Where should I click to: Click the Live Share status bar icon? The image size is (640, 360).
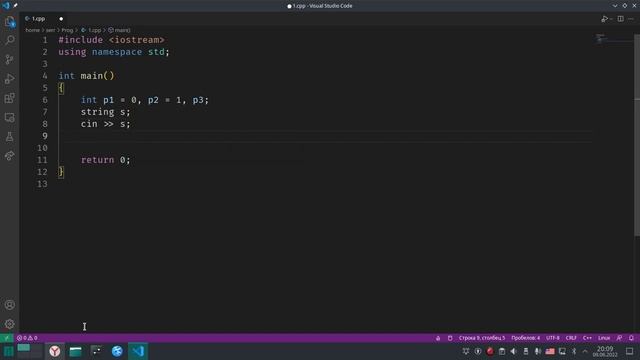coord(438,338)
